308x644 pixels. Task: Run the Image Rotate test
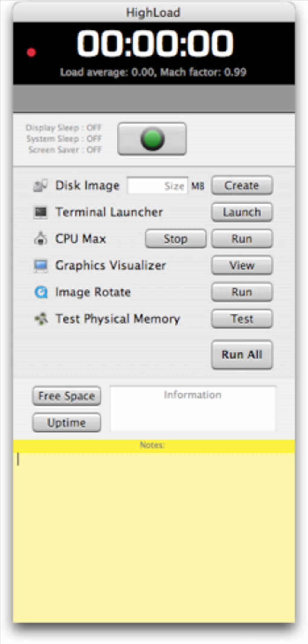(x=242, y=292)
